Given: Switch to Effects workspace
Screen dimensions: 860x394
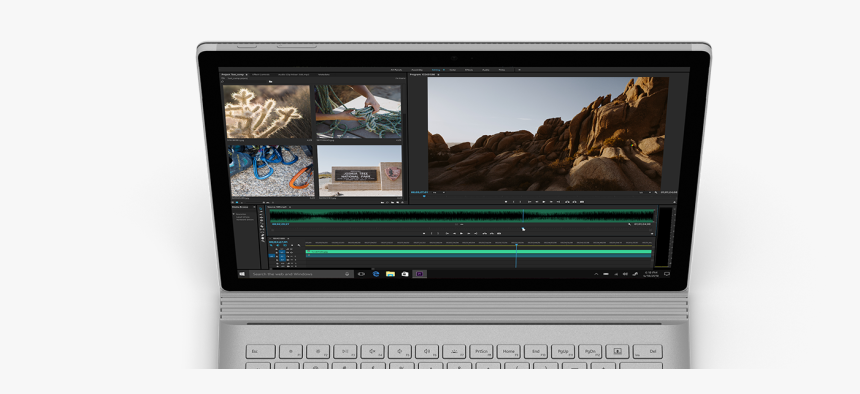Looking at the screenshot, I should tap(469, 70).
